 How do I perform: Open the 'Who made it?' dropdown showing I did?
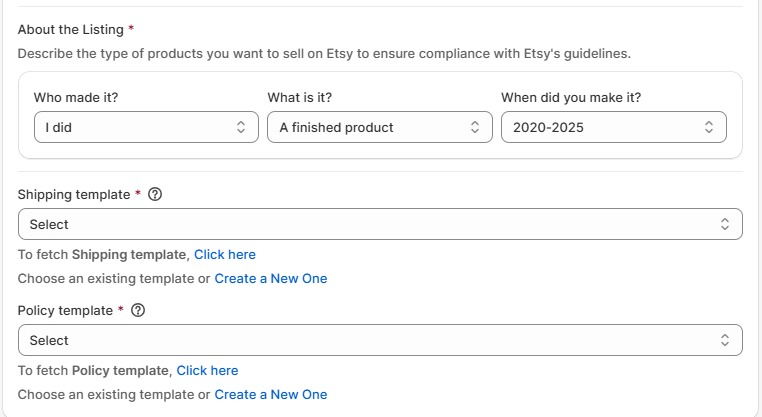(146, 127)
